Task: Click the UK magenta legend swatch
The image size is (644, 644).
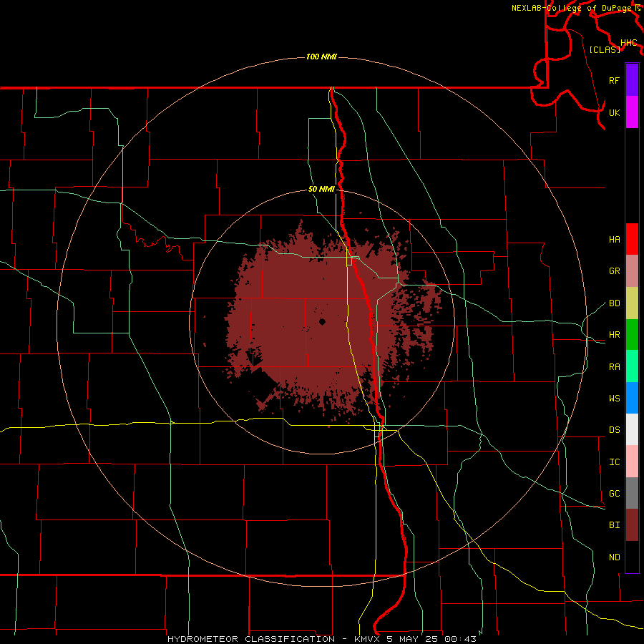Action: click(x=632, y=112)
